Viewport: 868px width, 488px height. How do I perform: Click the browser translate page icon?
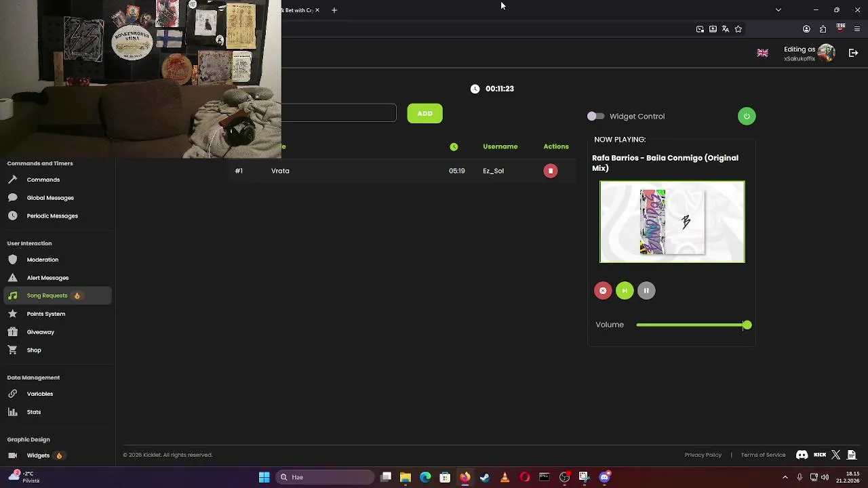pyautogui.click(x=726, y=29)
